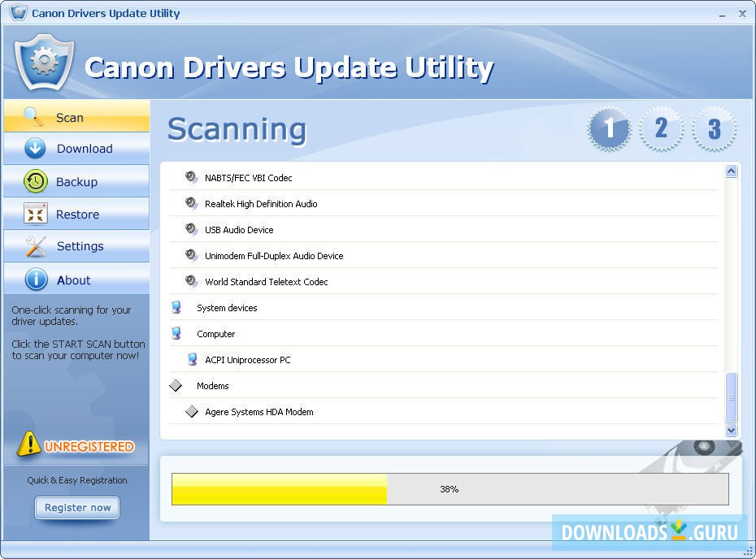
Task: Click the scrollbar down arrow
Action: pos(732,430)
